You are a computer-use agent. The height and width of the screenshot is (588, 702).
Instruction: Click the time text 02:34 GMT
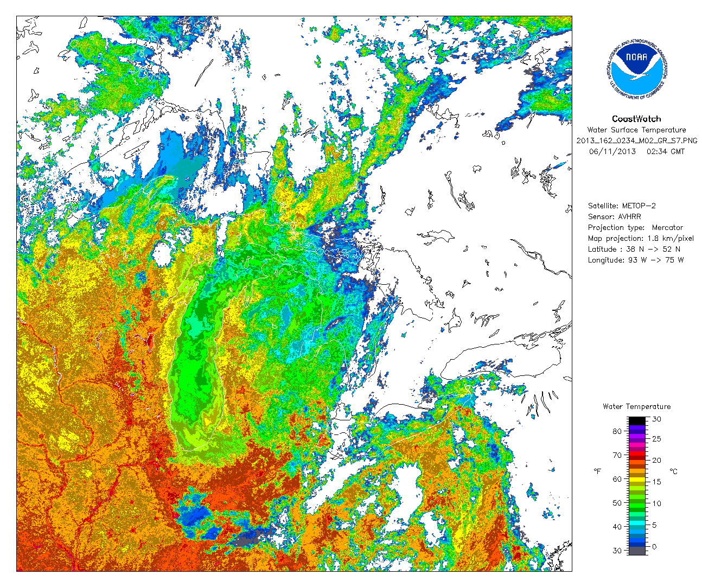point(666,152)
